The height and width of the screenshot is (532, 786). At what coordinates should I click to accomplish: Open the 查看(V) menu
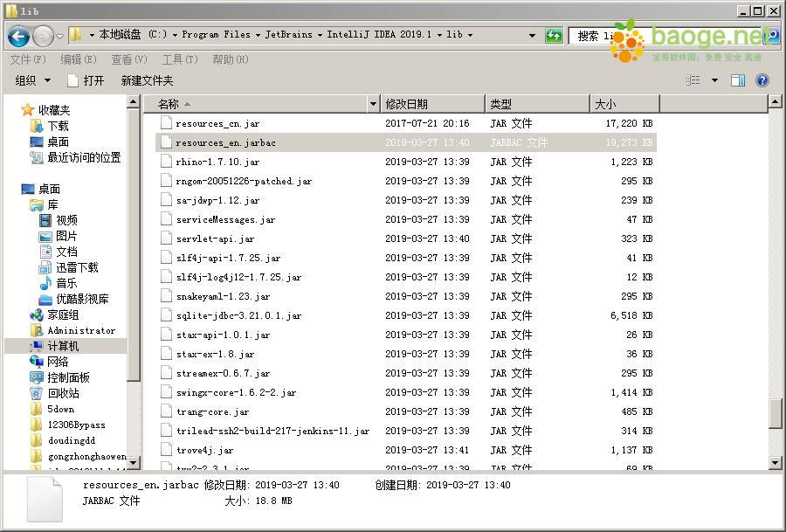coord(125,59)
